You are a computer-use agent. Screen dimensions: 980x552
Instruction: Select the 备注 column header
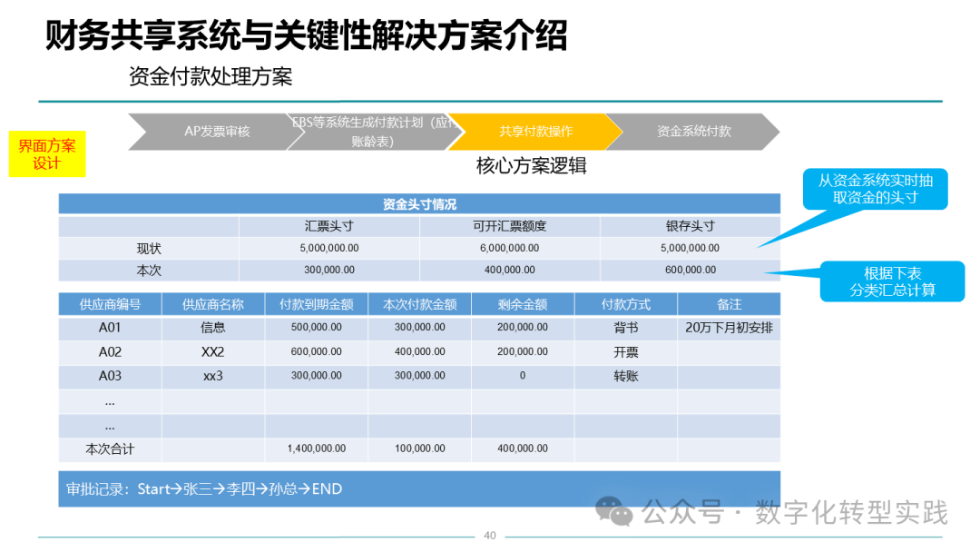(x=729, y=304)
